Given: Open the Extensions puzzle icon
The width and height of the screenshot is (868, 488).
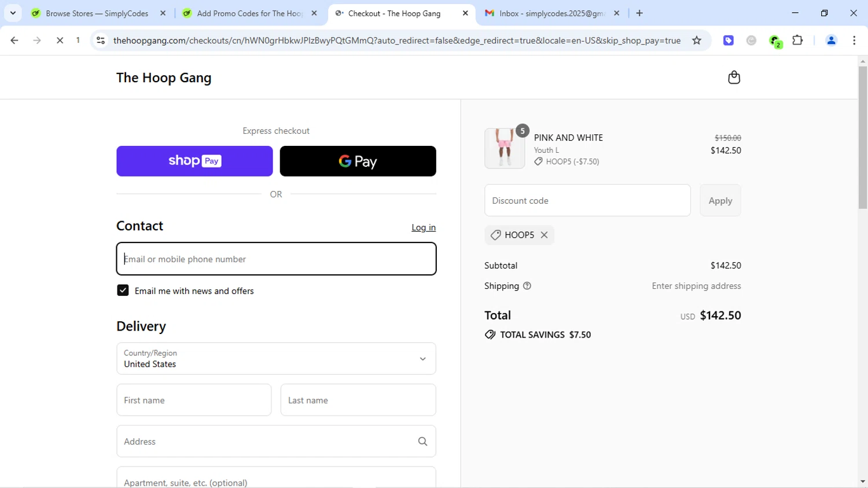Looking at the screenshot, I should (797, 41).
